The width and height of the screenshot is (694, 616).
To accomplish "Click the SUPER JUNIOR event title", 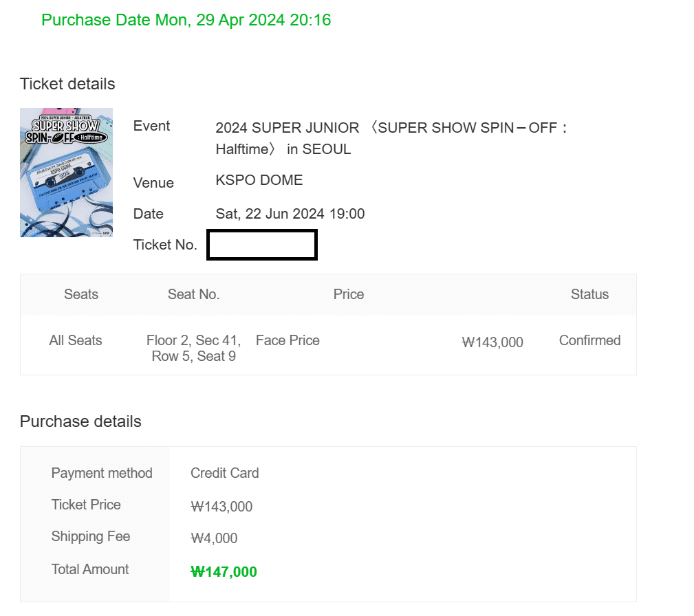I will [x=391, y=138].
